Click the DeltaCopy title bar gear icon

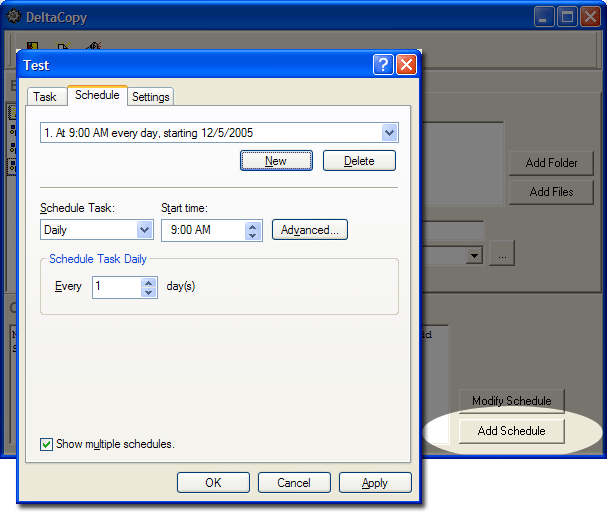coord(14,16)
